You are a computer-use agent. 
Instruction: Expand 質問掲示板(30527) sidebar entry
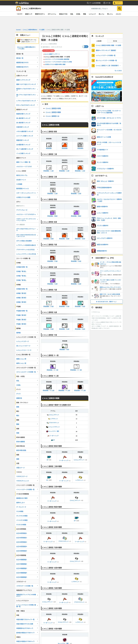click(27, 67)
